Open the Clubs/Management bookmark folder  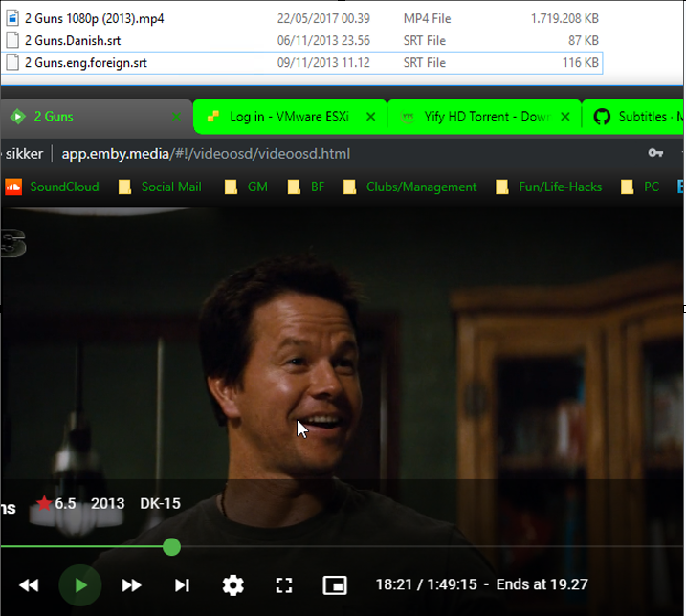(x=409, y=187)
